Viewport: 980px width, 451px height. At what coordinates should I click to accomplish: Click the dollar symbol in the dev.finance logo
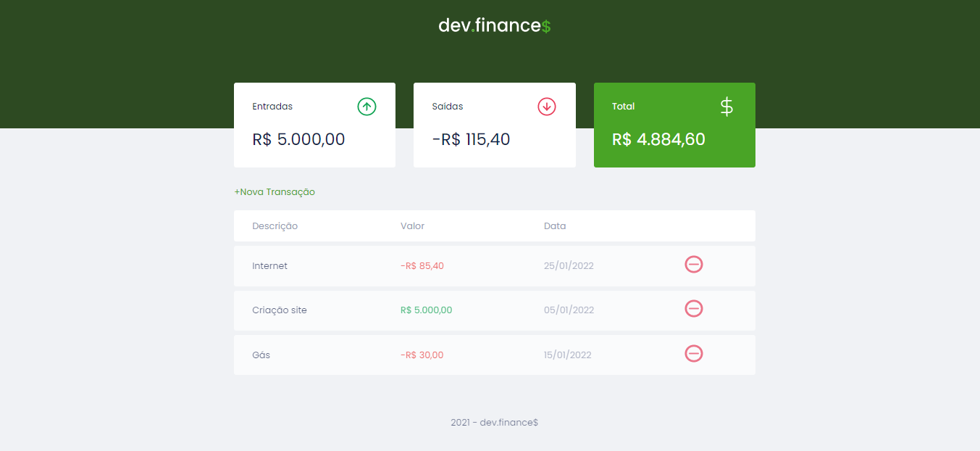547,25
